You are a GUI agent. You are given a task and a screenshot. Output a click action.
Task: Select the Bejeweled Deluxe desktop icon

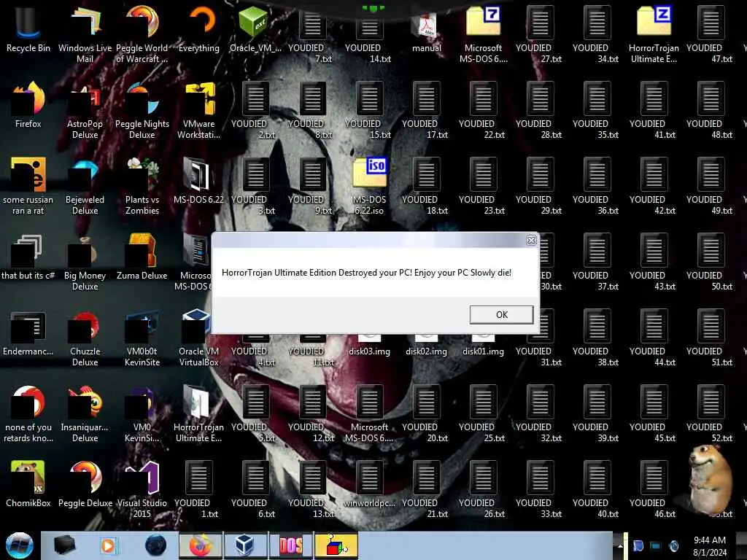[x=85, y=187]
